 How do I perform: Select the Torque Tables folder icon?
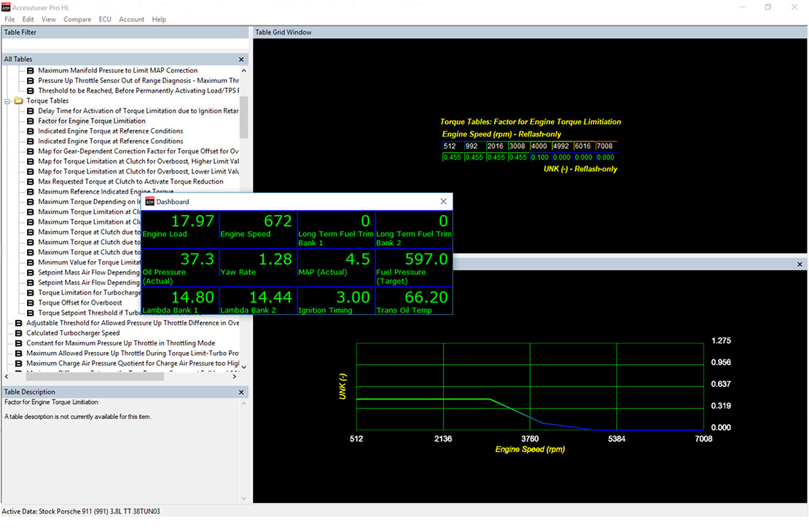[x=18, y=101]
